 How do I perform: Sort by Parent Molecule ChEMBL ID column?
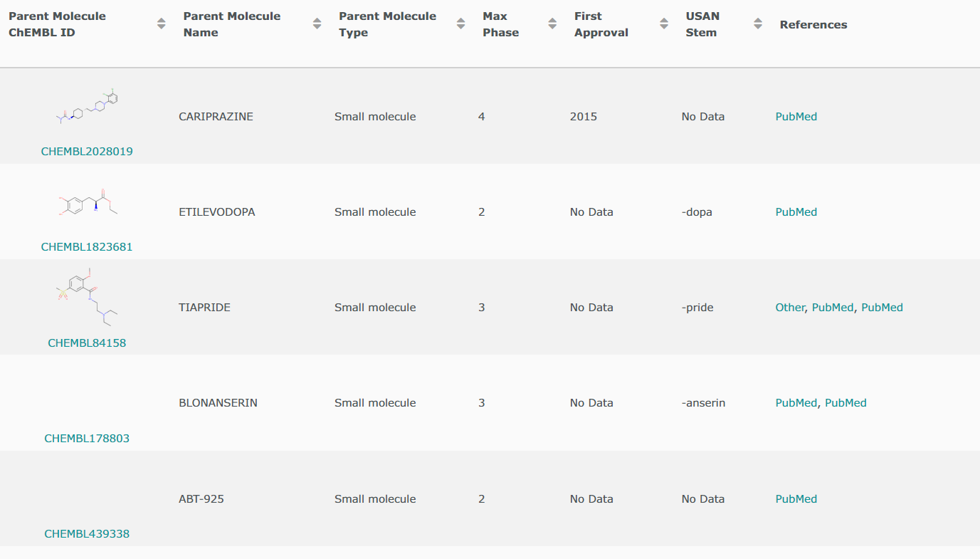[162, 24]
